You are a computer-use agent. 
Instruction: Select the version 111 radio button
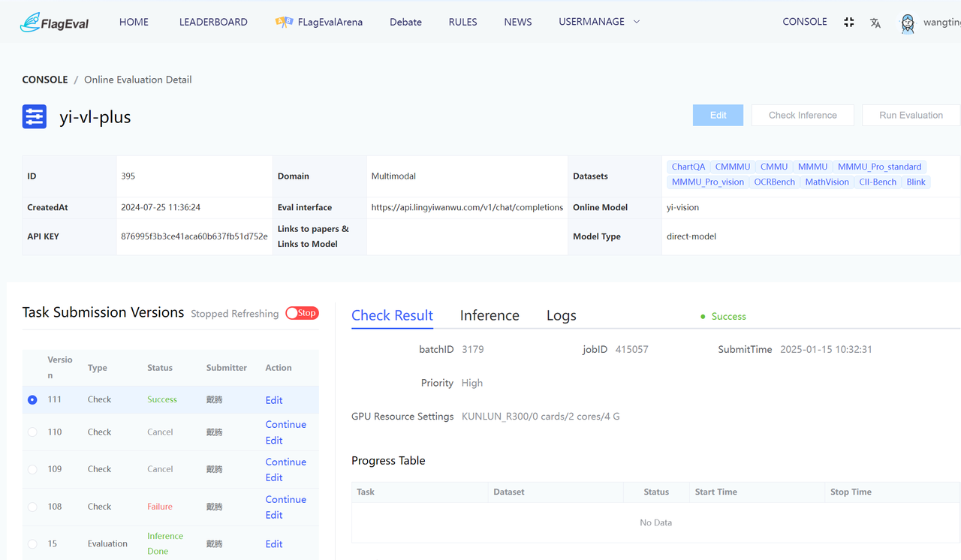pos(32,400)
